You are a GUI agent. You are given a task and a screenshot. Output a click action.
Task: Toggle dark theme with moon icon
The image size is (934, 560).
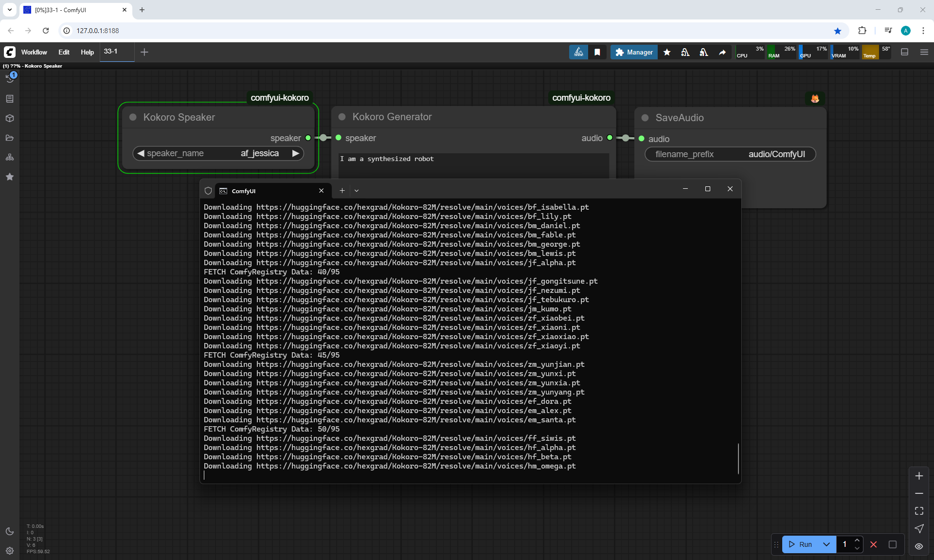pyautogui.click(x=10, y=531)
